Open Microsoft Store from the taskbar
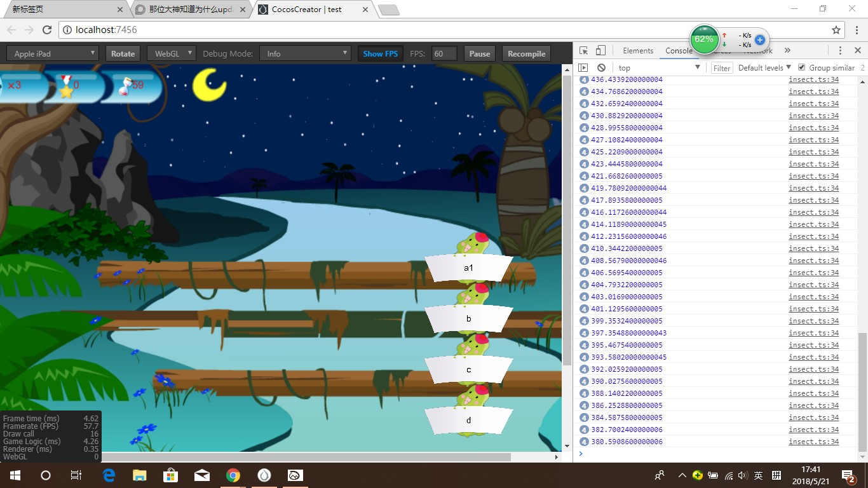This screenshot has width=868, height=488. click(170, 475)
